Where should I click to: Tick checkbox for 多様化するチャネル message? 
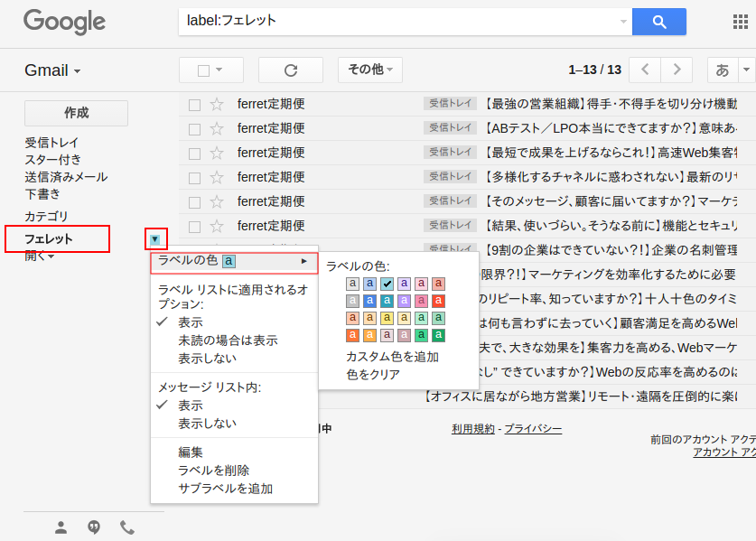[x=195, y=179]
